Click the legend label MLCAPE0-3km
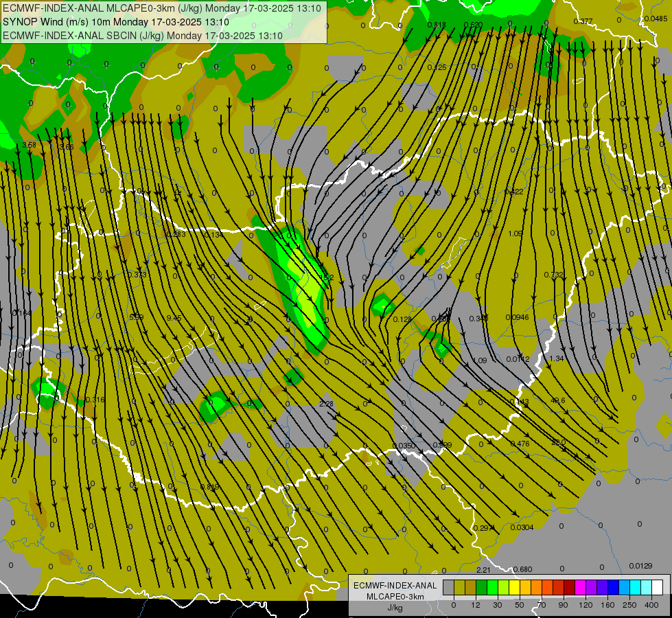 395,597
